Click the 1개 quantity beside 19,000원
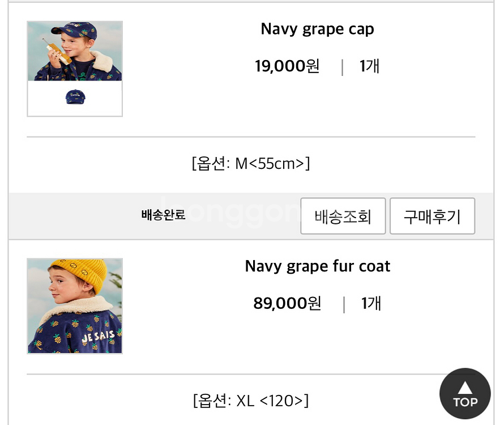The width and height of the screenshot is (504, 425). coord(369,67)
